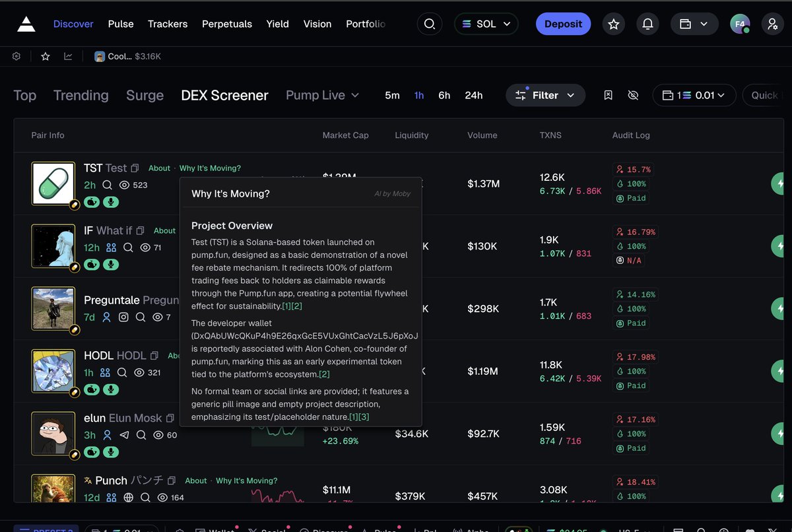Open About link for Punch
Viewport: 792px width, 532px height.
tap(196, 481)
